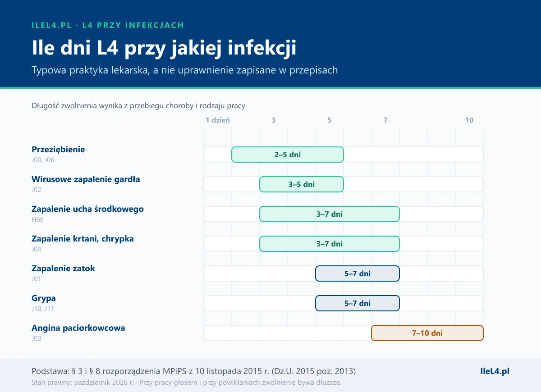
Task: Click the title Ile dni L4 przy jakiej infekcji
Action: pos(164,48)
